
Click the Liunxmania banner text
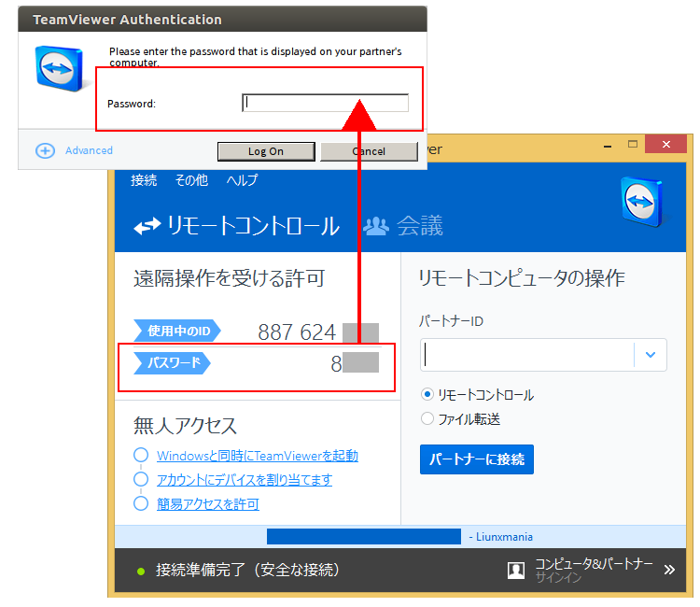pyautogui.click(x=501, y=537)
